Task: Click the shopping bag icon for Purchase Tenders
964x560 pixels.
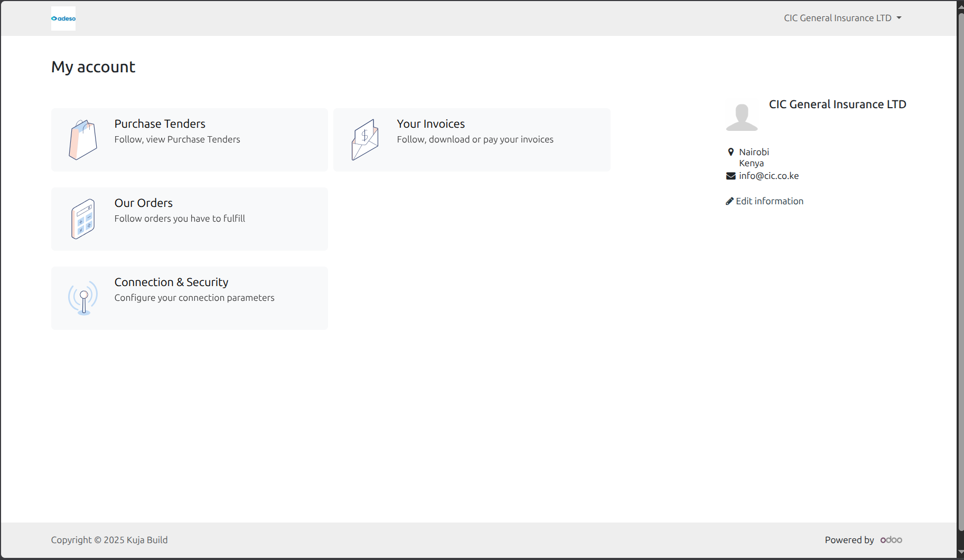Action: (83, 140)
